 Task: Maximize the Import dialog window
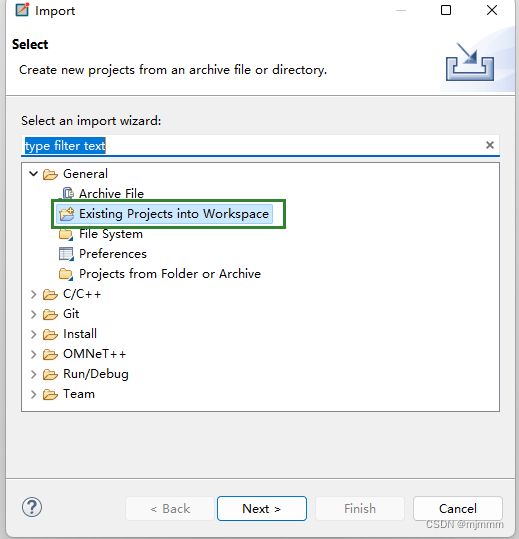click(446, 10)
